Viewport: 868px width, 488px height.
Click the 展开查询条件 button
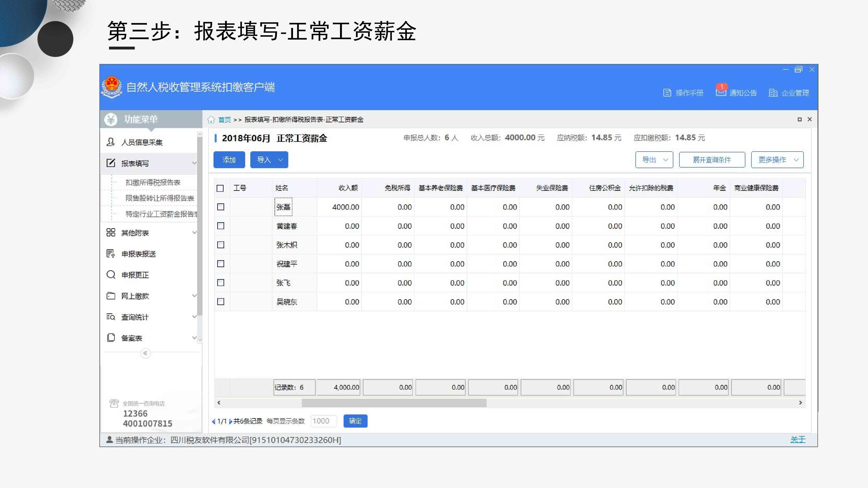click(712, 160)
